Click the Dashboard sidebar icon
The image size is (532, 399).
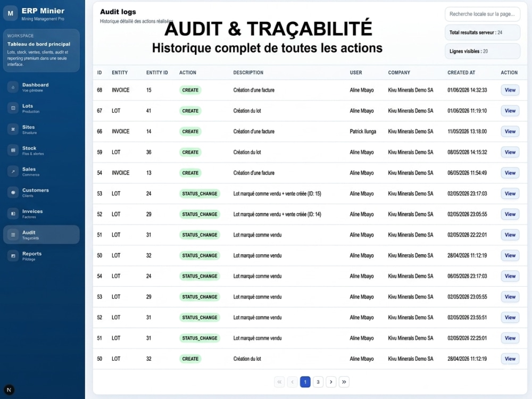(x=13, y=87)
